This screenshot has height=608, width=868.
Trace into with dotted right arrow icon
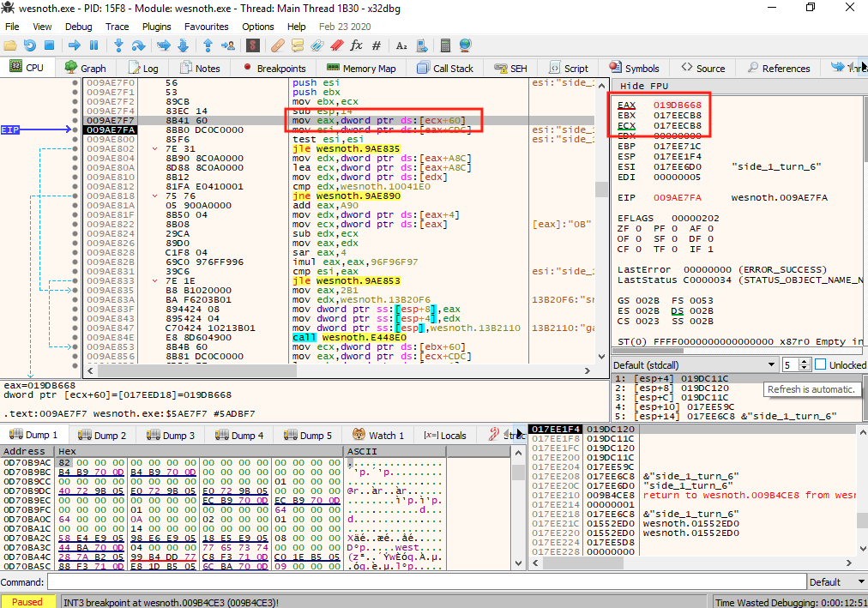(163, 45)
